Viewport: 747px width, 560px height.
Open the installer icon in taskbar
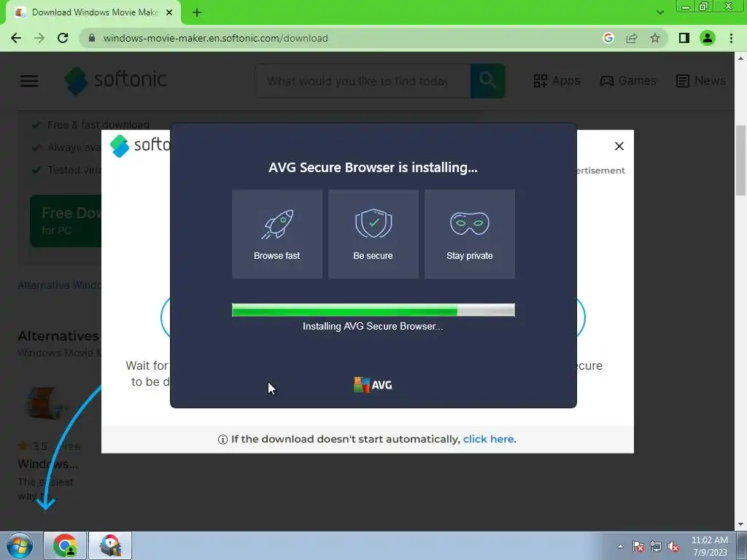point(110,545)
